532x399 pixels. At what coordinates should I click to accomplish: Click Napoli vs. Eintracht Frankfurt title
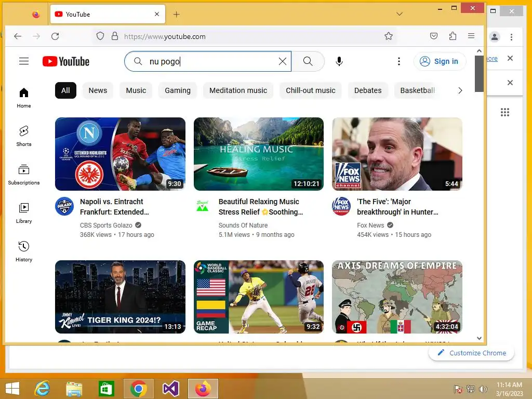114,207
